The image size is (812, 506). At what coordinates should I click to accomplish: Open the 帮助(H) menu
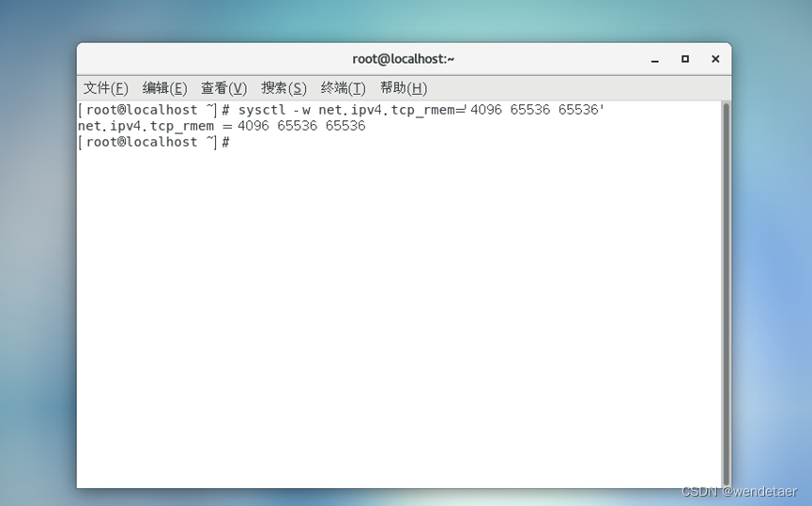404,88
